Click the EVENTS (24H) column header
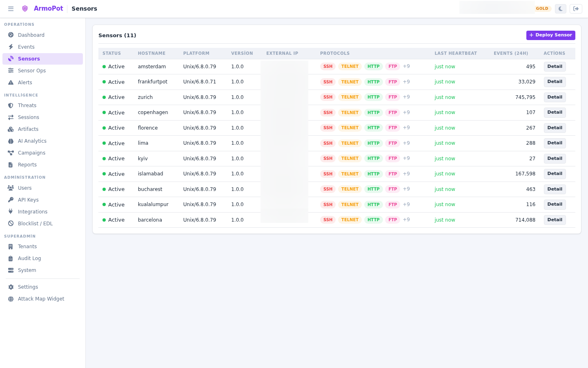Screen dimensions: 588x368 click(x=511, y=54)
